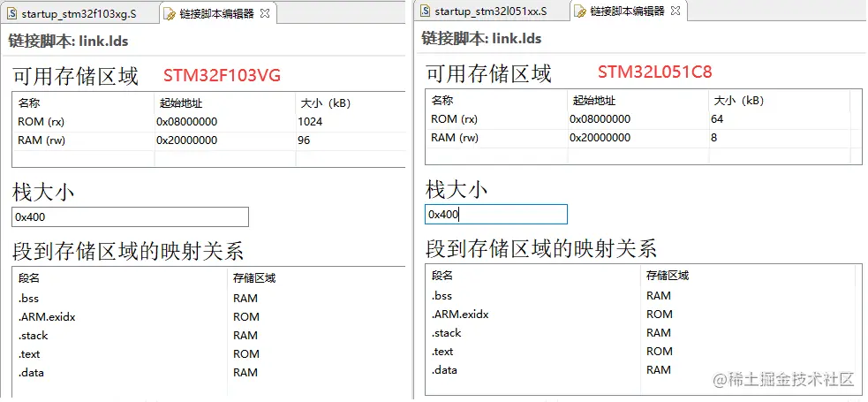This screenshot has width=868, height=402.
Task: Select .stack section in STM32F103VG window
Action: [34, 336]
